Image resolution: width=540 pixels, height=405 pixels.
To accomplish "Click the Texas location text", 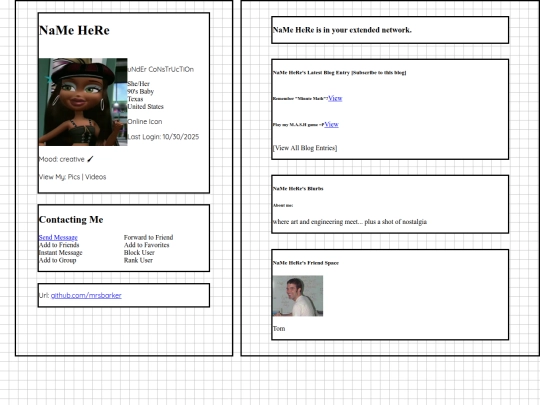I will click(135, 99).
